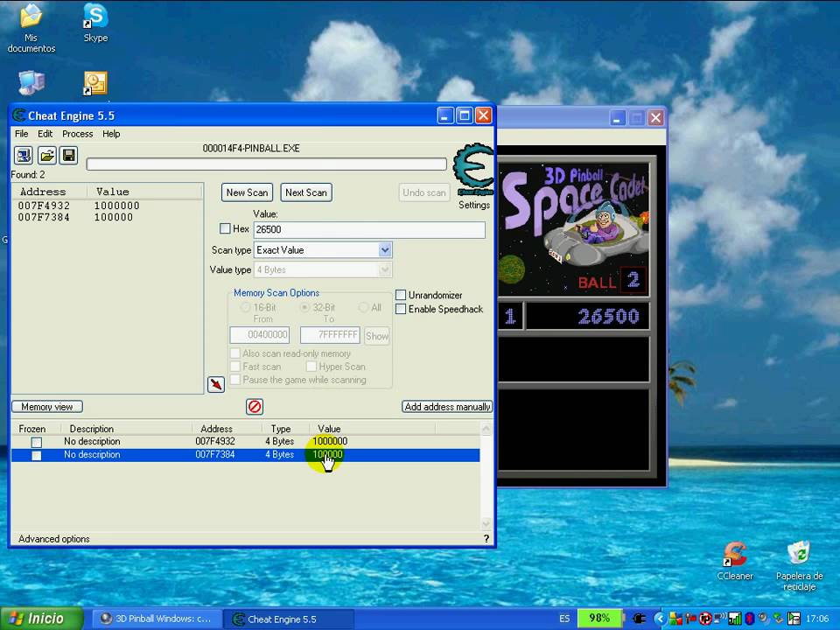Open CCleaner desktop shortcut
Viewport: 840px width, 630px height.
pos(735,560)
